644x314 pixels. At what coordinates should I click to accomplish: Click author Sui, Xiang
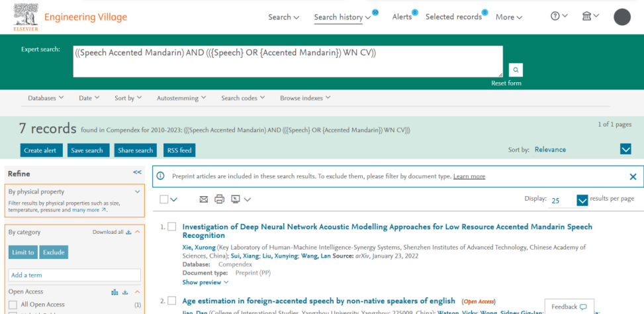point(245,256)
